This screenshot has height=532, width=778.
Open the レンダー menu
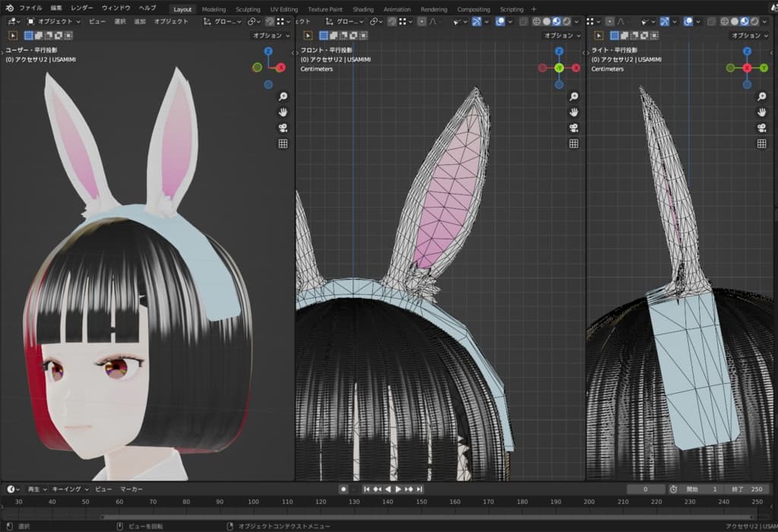pyautogui.click(x=82, y=8)
